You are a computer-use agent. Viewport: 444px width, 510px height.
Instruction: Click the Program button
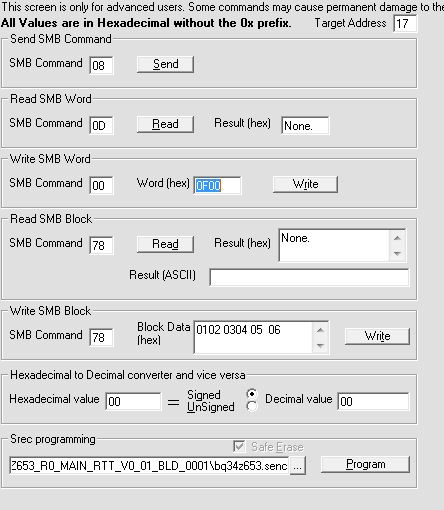(365, 464)
